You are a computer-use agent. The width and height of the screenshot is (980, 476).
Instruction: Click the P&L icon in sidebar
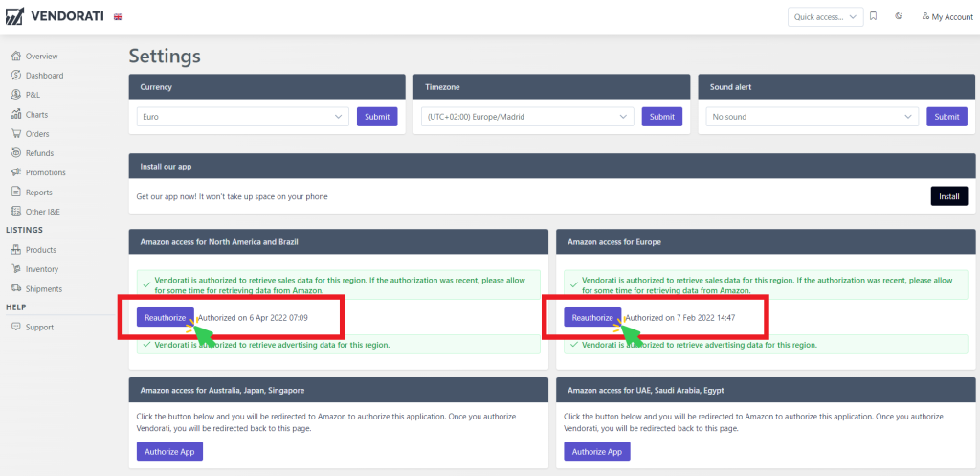[16, 95]
